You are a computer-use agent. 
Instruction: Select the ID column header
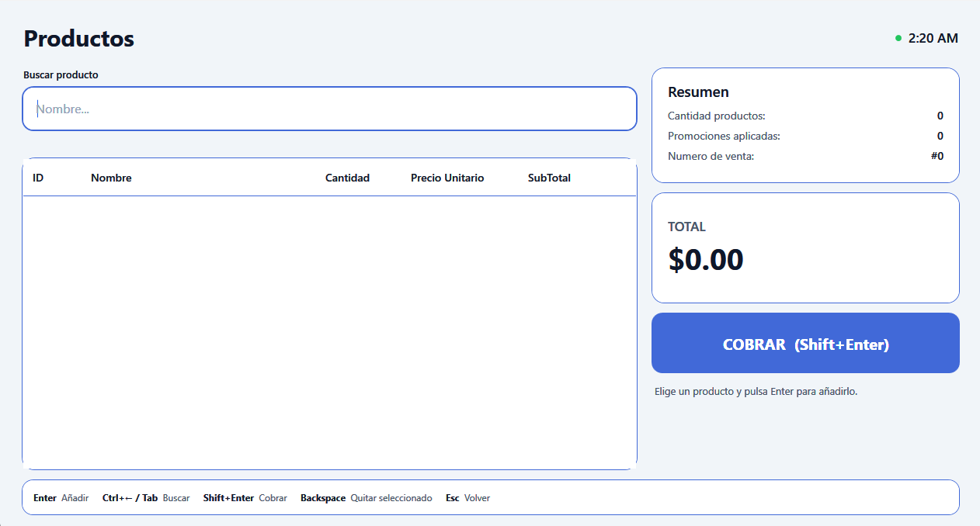point(38,178)
